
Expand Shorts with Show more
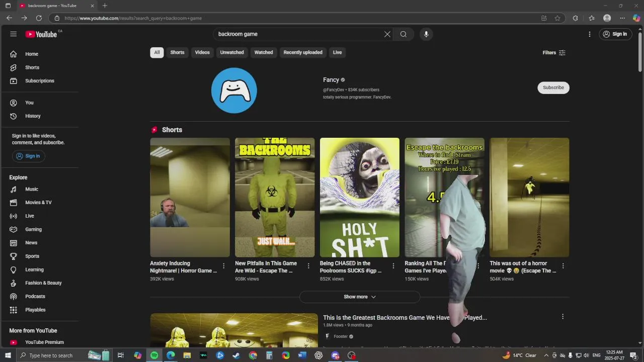[360, 297]
